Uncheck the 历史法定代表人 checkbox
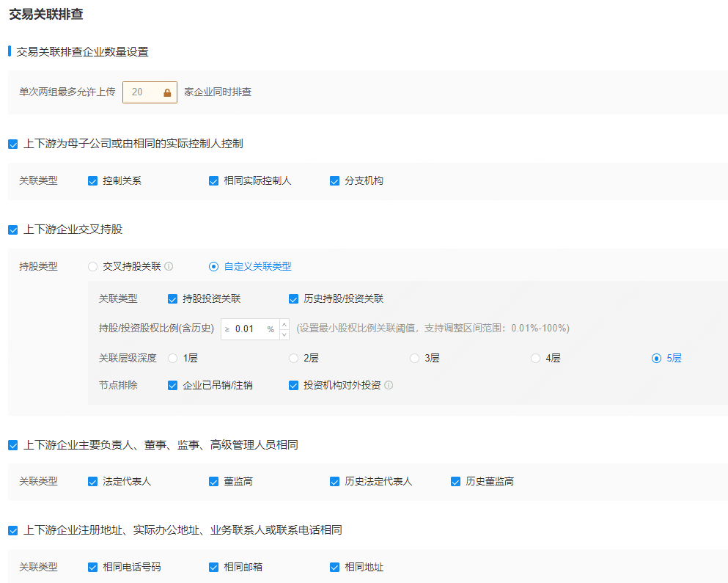 pos(335,481)
